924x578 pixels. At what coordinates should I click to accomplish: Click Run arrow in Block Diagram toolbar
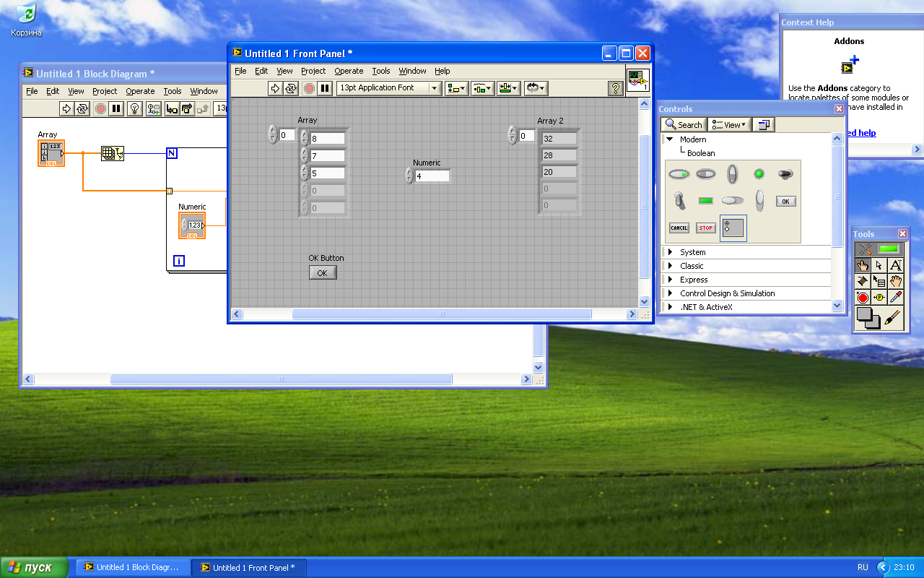pyautogui.click(x=66, y=108)
